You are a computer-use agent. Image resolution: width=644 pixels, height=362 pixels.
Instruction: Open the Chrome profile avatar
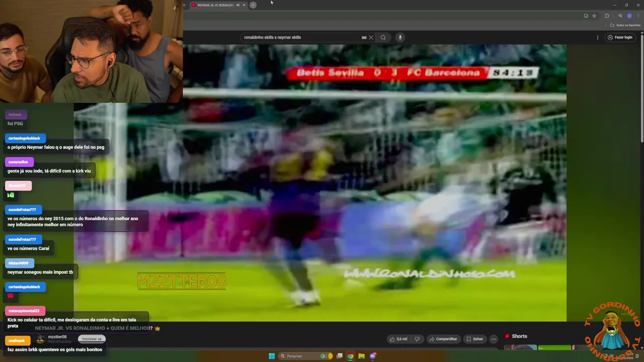[629, 16]
